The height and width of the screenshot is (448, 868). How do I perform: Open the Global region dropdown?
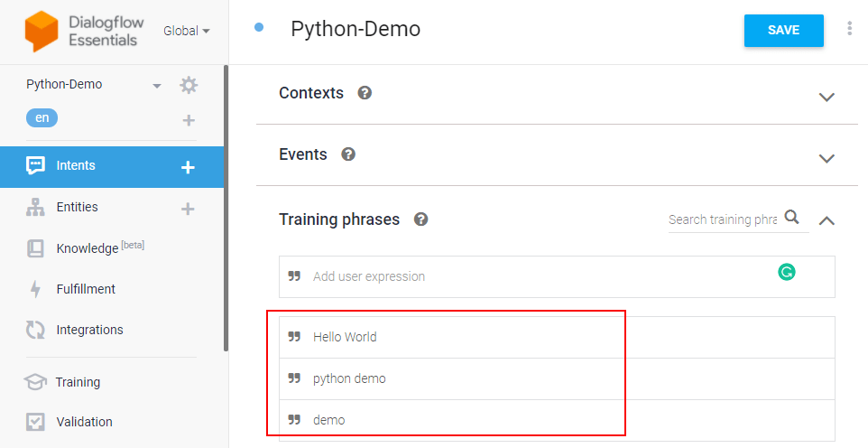(187, 31)
